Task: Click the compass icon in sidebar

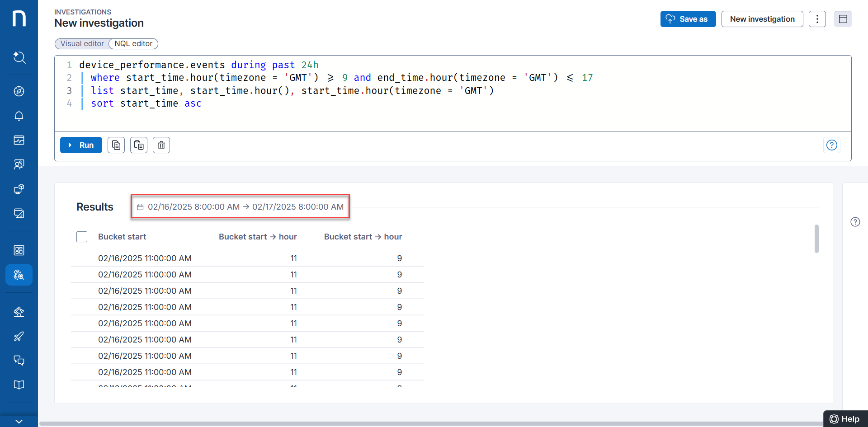Action: click(19, 91)
